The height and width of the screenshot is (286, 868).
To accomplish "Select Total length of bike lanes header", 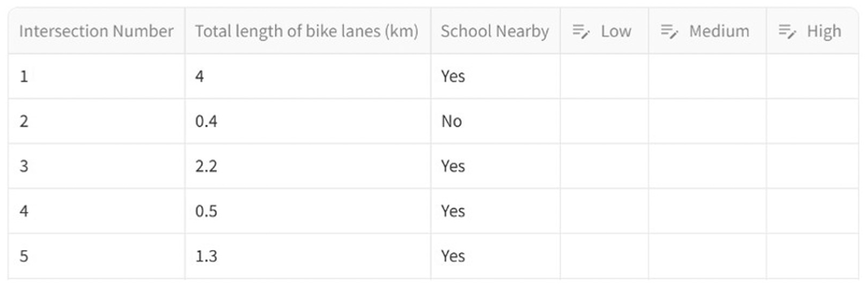I will pyautogui.click(x=308, y=31).
